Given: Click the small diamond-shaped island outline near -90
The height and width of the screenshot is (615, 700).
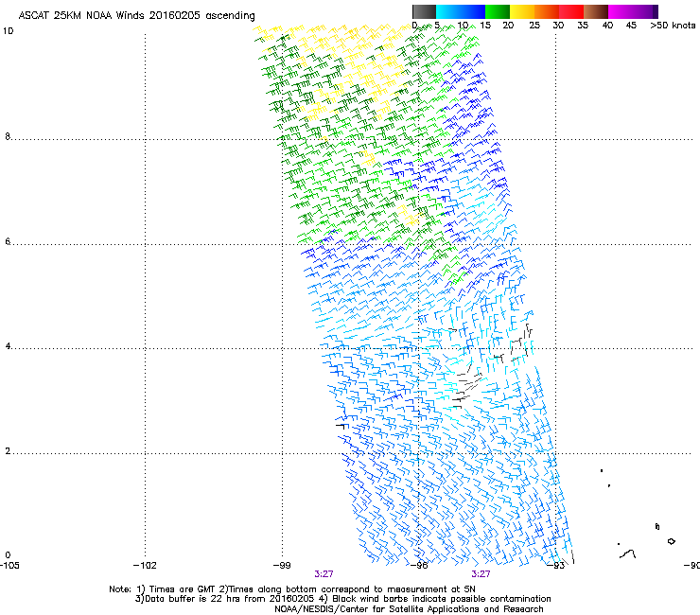Looking at the screenshot, I should pyautogui.click(x=671, y=541).
